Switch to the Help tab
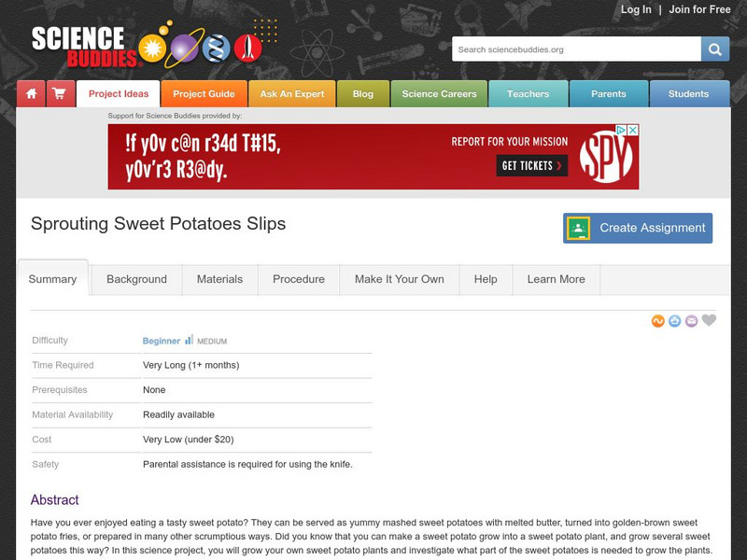The image size is (747, 560). [x=486, y=279]
